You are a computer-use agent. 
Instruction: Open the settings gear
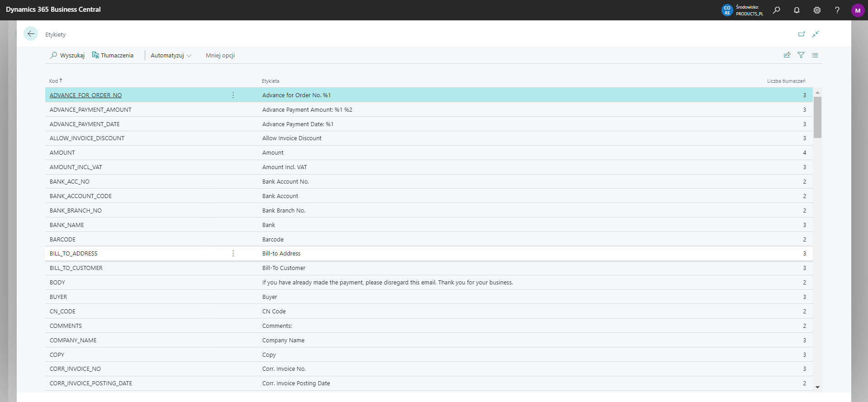pyautogui.click(x=817, y=10)
